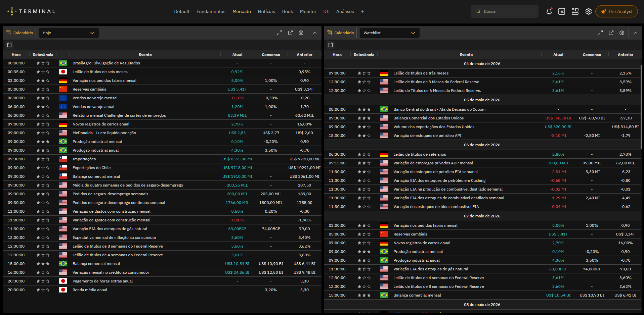Click '83,39 MIL' value in left table
The height and width of the screenshot is (315, 644).
click(x=237, y=115)
